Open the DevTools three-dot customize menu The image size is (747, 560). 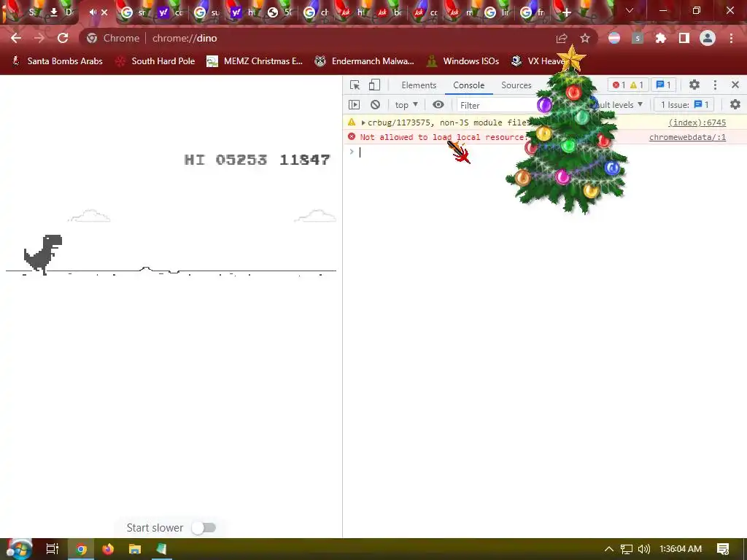715,85
